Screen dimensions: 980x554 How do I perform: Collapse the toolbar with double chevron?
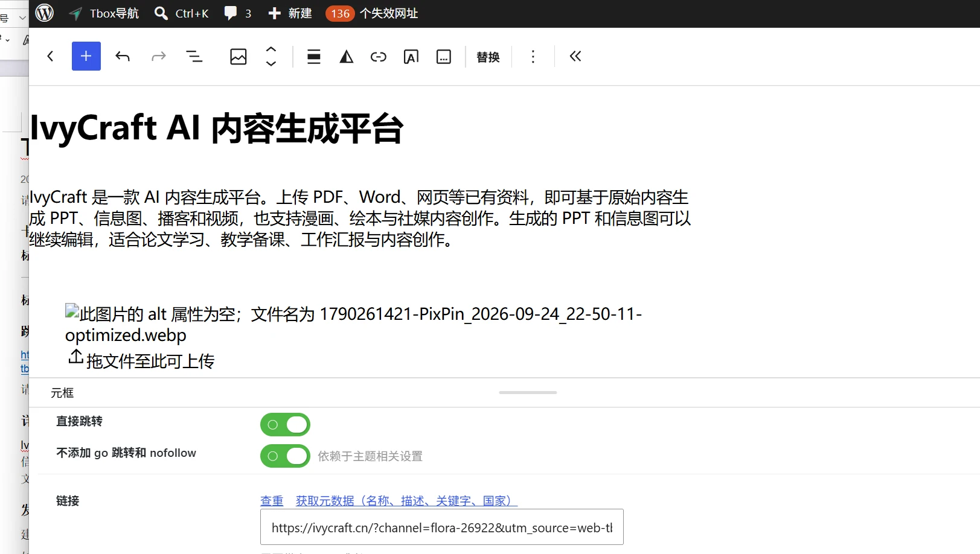click(x=575, y=56)
